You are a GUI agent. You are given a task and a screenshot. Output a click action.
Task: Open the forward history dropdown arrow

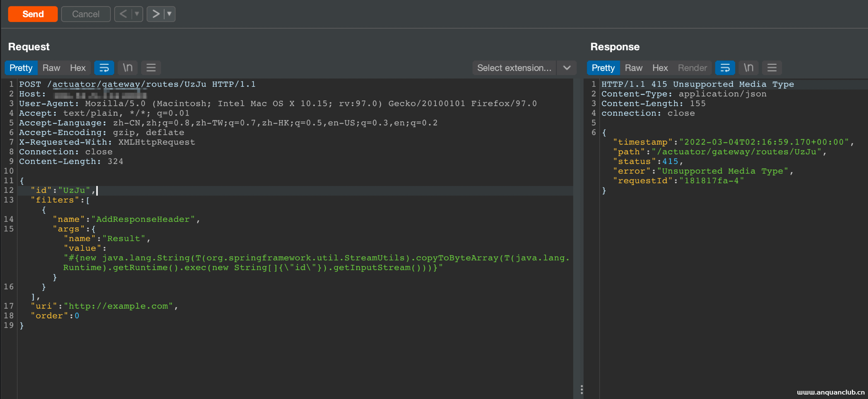pyautogui.click(x=169, y=14)
